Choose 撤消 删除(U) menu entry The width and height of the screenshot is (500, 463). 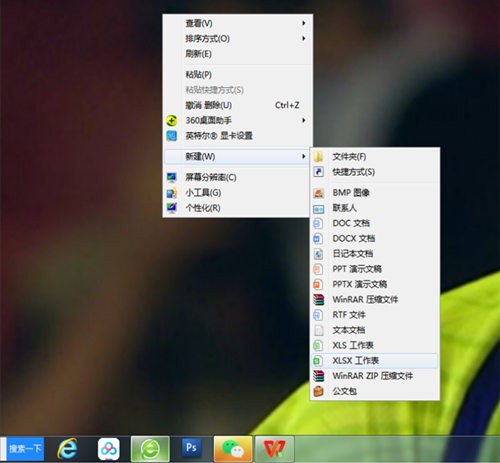[x=237, y=105]
